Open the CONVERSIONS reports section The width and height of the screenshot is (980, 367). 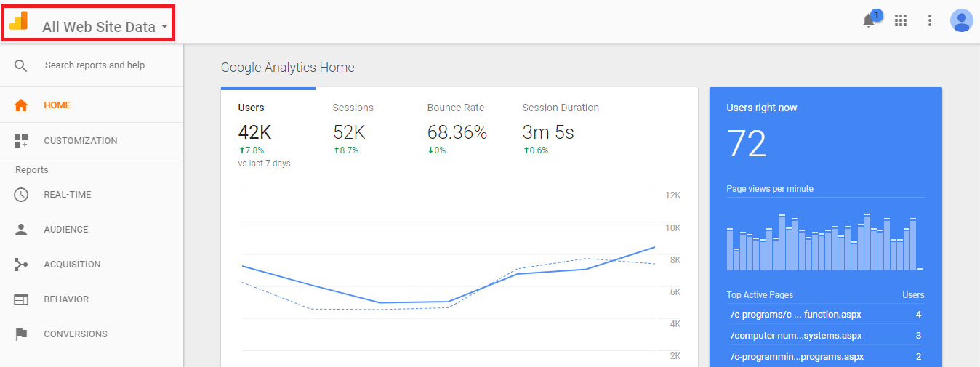tap(76, 334)
